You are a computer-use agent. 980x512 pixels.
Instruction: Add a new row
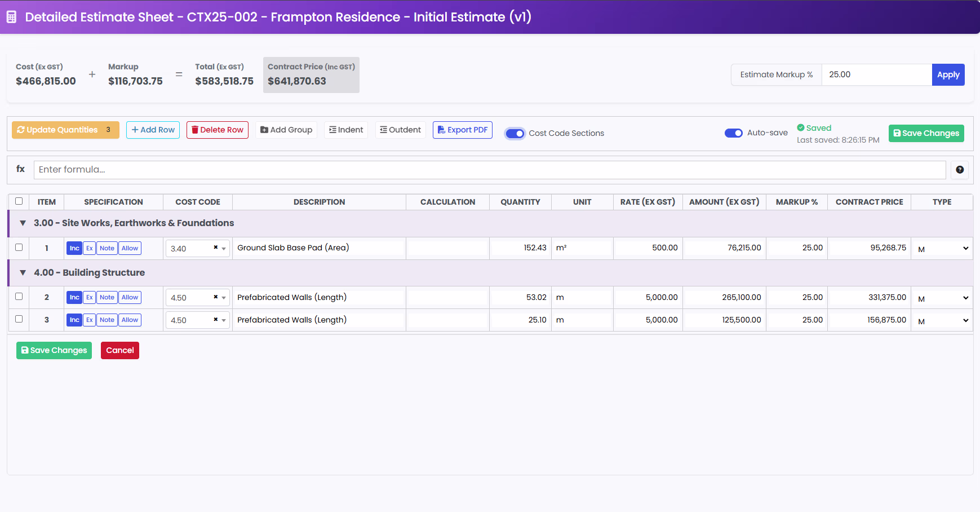pyautogui.click(x=153, y=130)
